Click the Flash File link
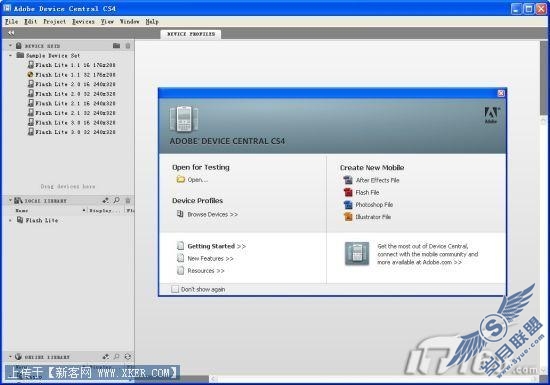The height and width of the screenshot is (385, 550). (x=367, y=192)
